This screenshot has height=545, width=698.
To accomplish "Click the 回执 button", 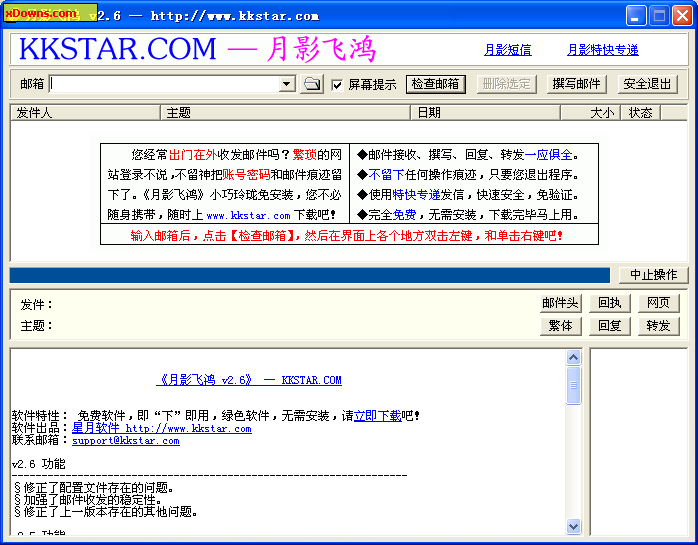I will pos(609,303).
